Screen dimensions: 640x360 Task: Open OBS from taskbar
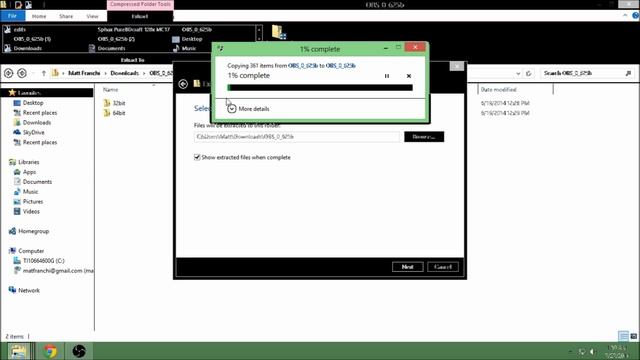79,351
